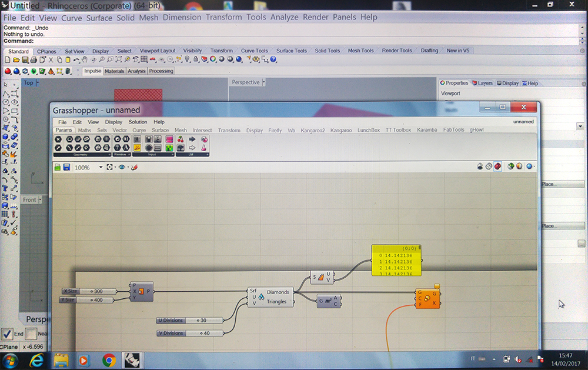Viewport: 588px width, 370px height.
Task: Click the Undo arrow icon in Rhino toolbar
Action: click(76, 60)
